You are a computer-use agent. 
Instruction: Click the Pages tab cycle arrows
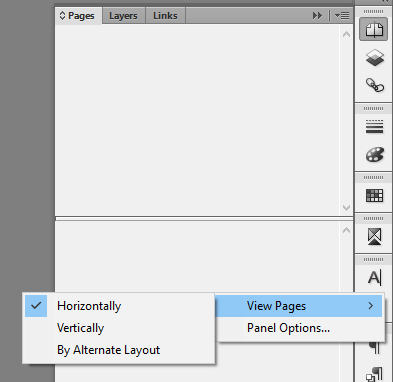[62, 15]
